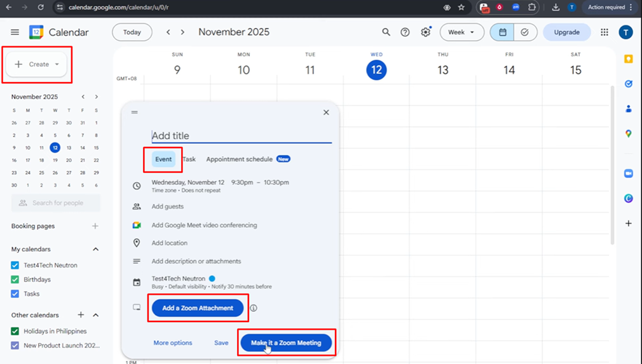Click the Upgrade button
The width and height of the screenshot is (642, 364).
coord(566,32)
